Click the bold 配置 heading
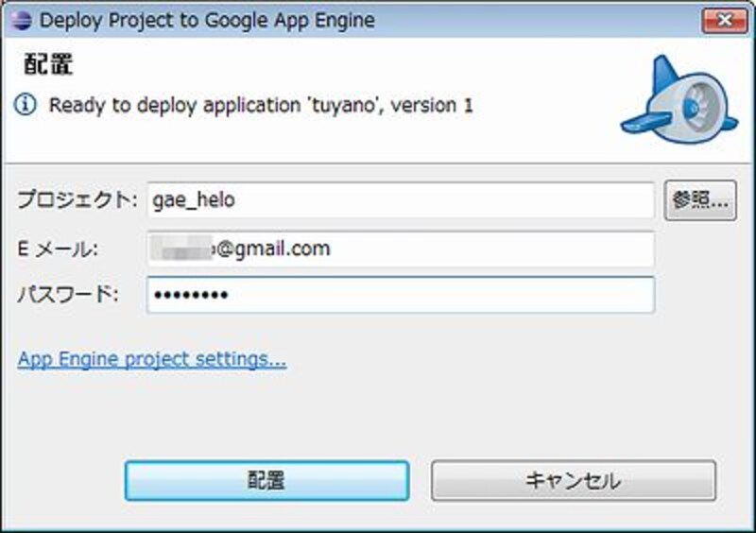This screenshot has height=533, width=756. coord(48,65)
